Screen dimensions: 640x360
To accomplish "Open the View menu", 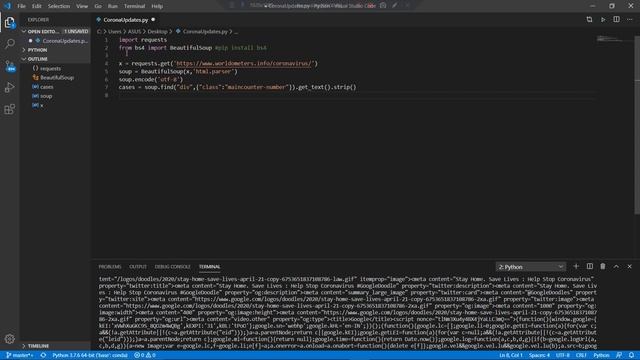I will [x=82, y=6].
